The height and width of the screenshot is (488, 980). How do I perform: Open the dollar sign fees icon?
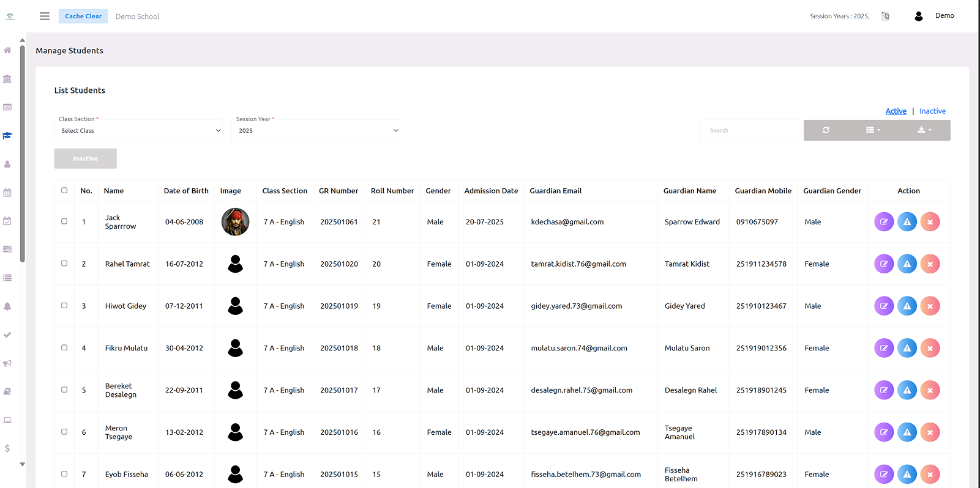click(x=7, y=448)
